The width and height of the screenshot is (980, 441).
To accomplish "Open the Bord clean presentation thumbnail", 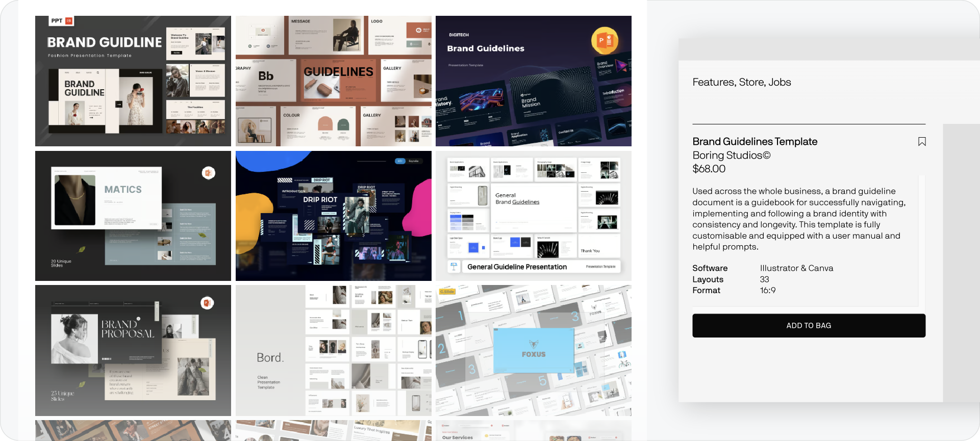I will click(x=334, y=350).
